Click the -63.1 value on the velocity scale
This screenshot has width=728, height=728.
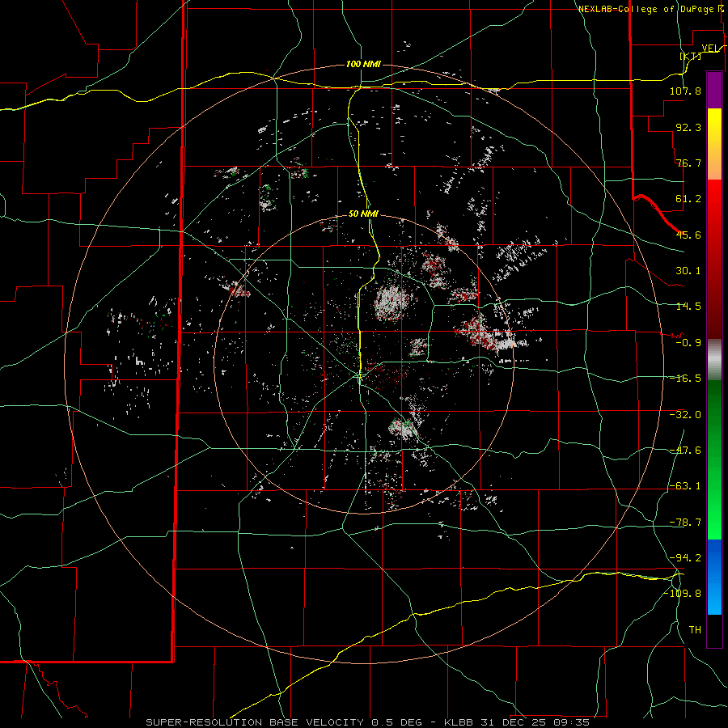(x=685, y=486)
